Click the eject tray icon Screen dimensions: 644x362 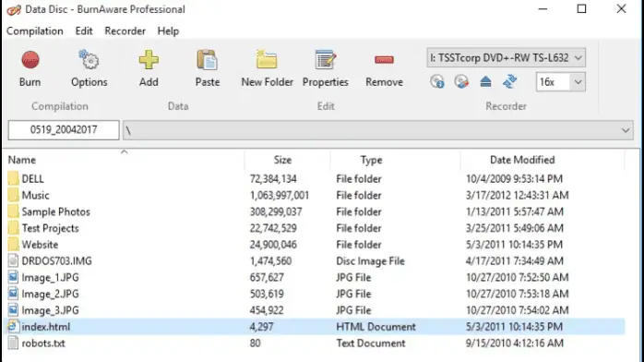485,81
